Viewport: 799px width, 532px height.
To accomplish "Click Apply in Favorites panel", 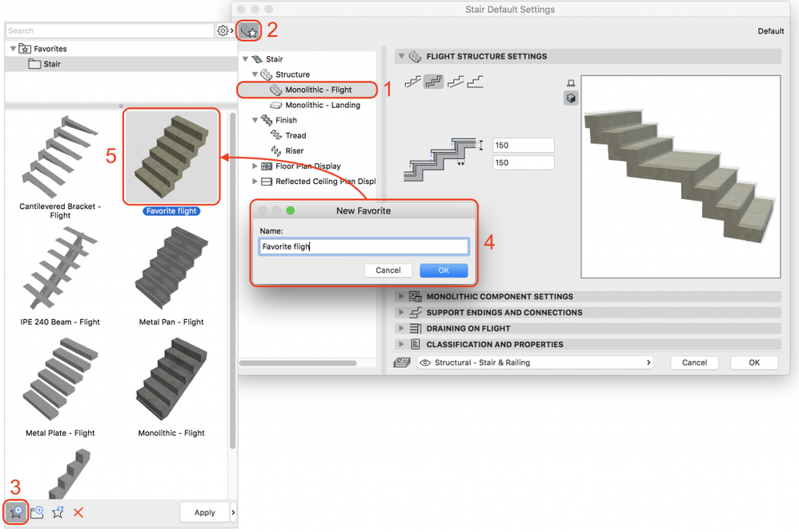I will tap(205, 512).
